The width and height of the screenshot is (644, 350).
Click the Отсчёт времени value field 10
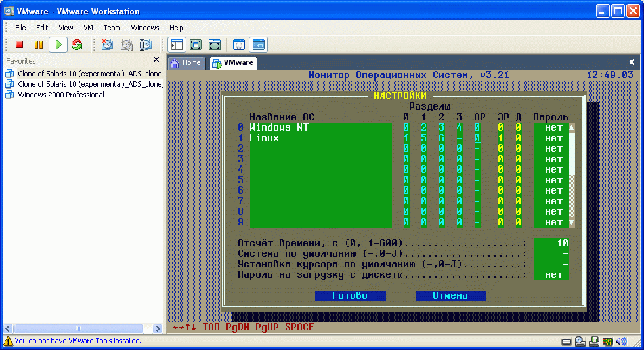(551, 243)
